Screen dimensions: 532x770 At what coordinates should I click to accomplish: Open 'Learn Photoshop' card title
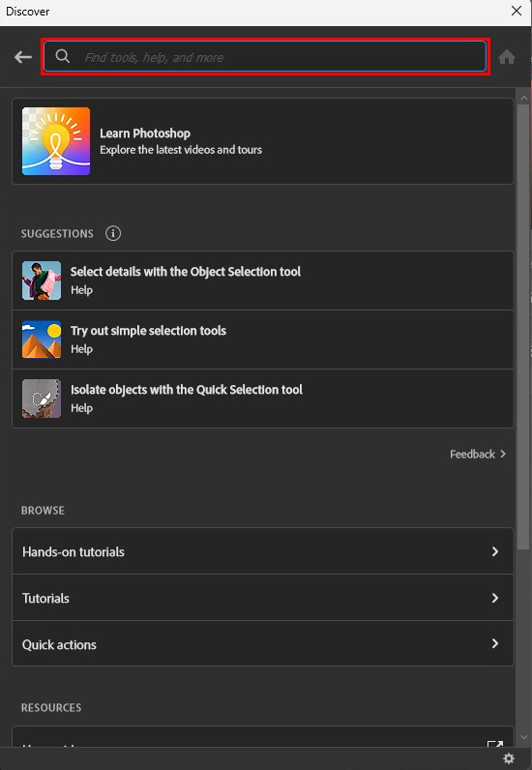[145, 133]
